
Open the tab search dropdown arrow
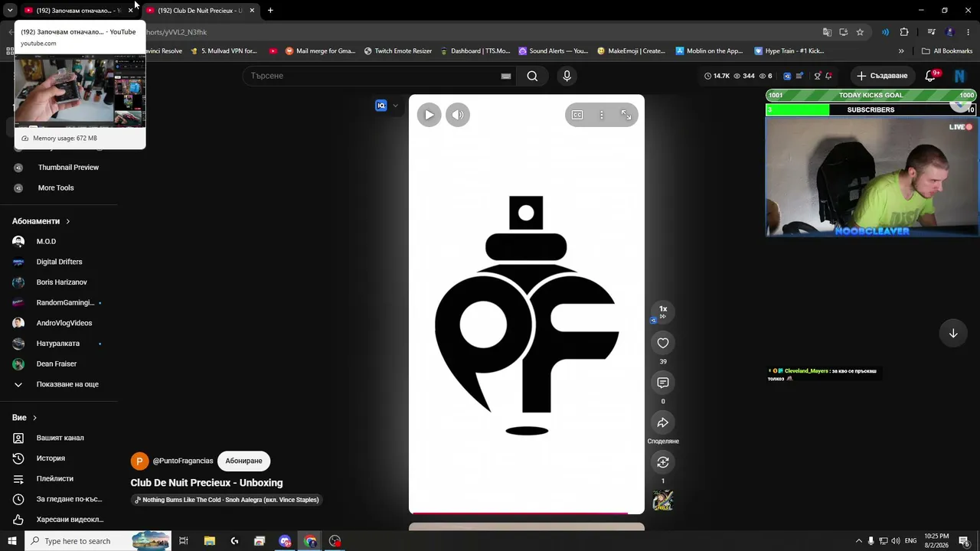[x=9, y=11]
